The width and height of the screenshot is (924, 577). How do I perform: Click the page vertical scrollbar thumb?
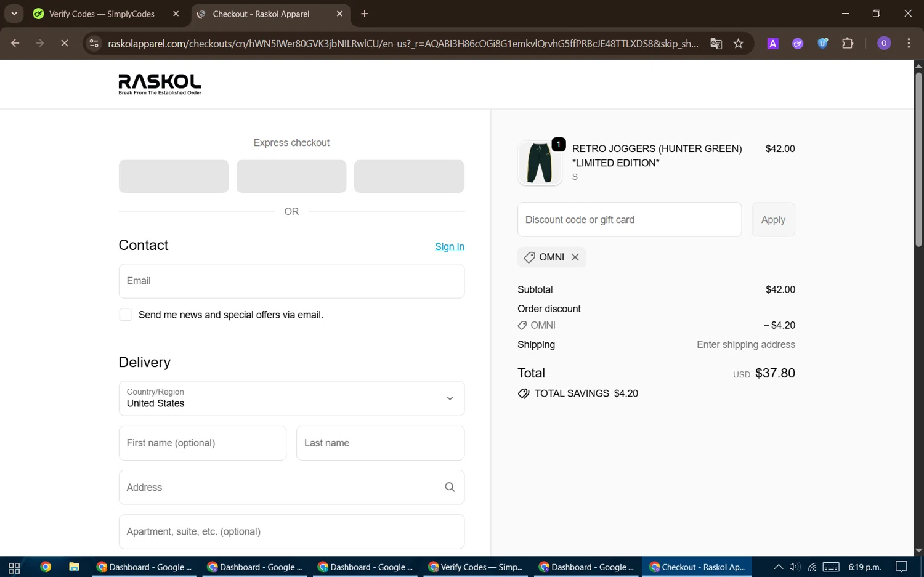pyautogui.click(x=918, y=159)
